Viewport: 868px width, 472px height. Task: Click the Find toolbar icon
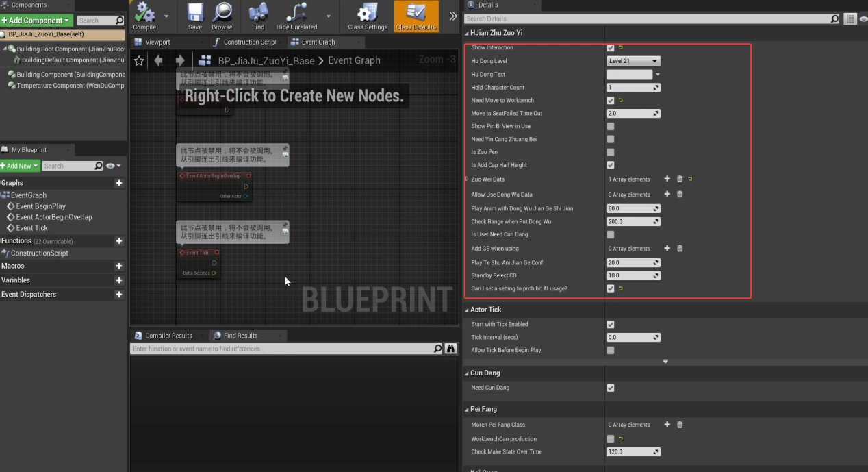point(258,16)
